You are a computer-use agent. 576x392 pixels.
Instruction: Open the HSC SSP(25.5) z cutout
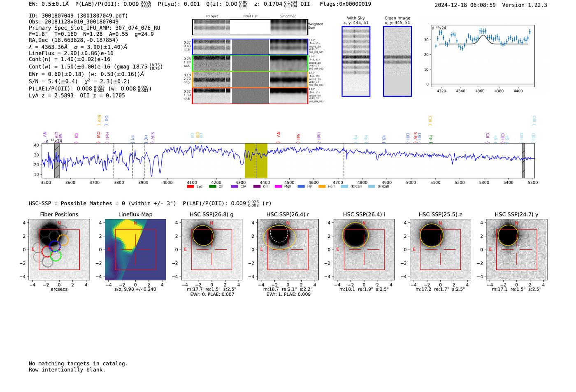(x=440, y=250)
